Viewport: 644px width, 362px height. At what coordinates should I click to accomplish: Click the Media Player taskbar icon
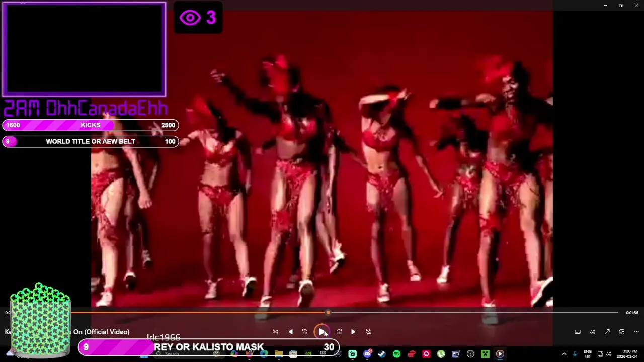[500, 354]
